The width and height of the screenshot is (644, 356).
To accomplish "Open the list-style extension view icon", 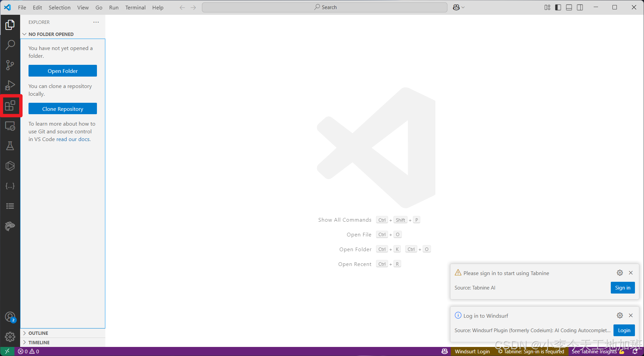I will coord(10,206).
